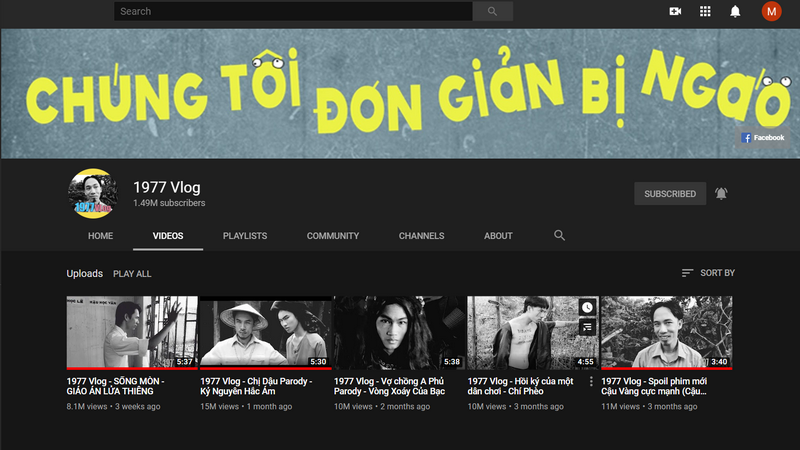Screen dimensions: 800x450
Task: Click '10M views • 2 months ago' text
Action: 382,407
